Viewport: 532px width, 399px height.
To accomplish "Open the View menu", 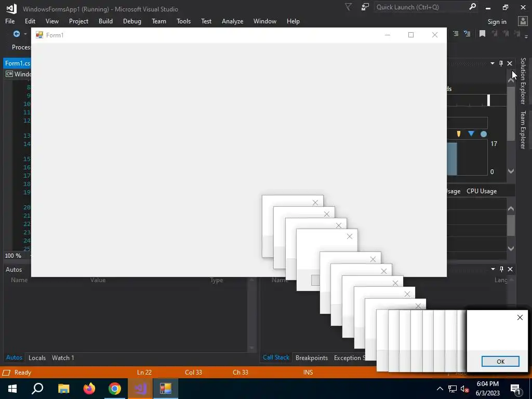I will tap(52, 21).
